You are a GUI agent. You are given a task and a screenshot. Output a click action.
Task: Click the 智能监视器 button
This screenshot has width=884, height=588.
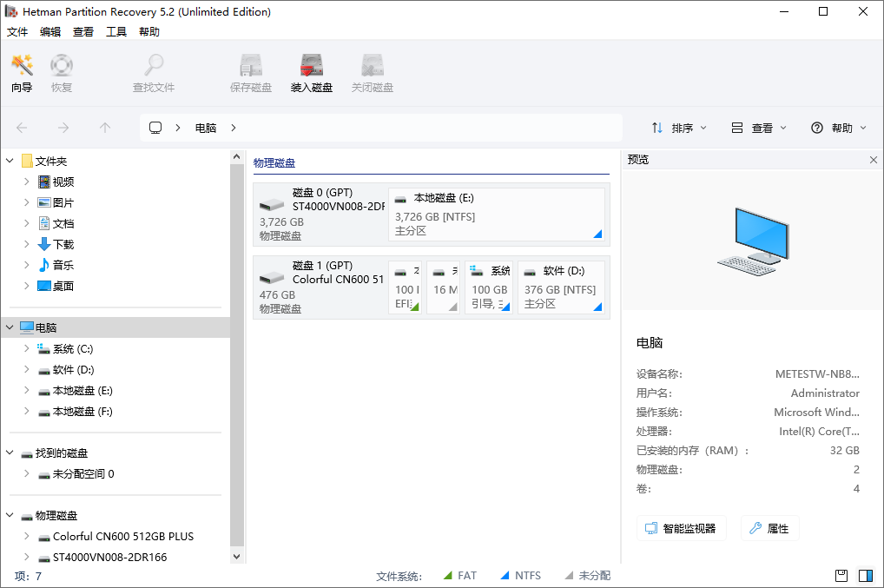coord(682,527)
